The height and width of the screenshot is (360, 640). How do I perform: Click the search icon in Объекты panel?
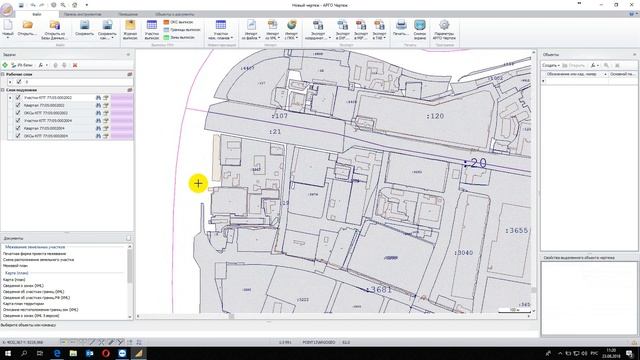pyautogui.click(x=606, y=65)
